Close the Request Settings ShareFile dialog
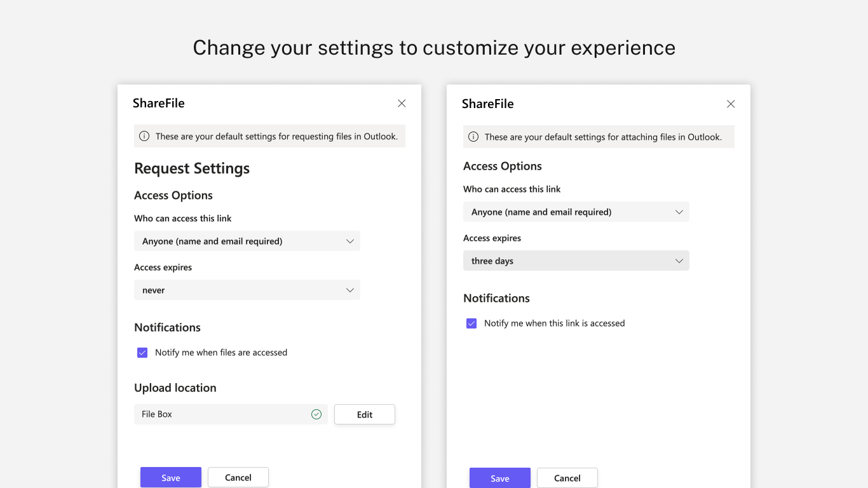The image size is (868, 488). pyautogui.click(x=402, y=104)
